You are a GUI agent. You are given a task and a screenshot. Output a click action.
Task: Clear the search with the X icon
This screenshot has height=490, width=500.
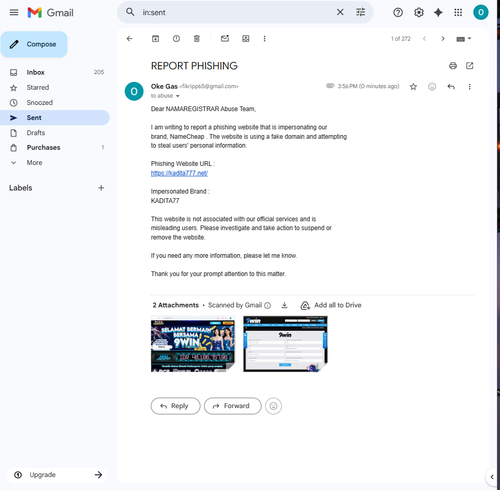(x=340, y=12)
